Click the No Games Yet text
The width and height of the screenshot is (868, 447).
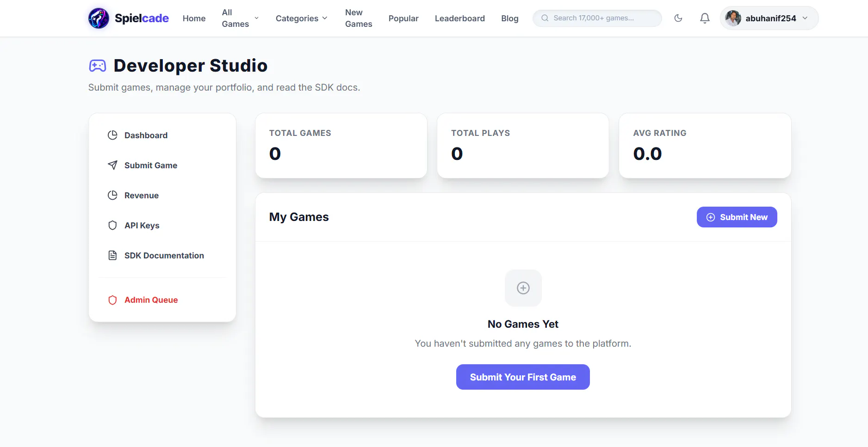pyautogui.click(x=523, y=324)
